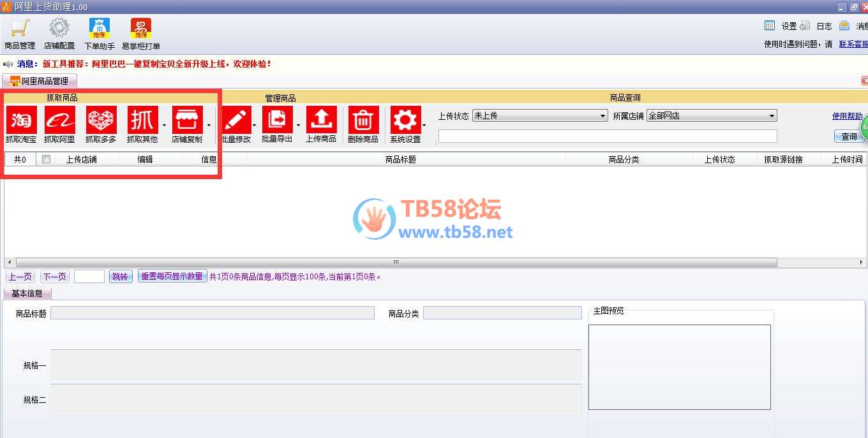This screenshot has width=868, height=438.
Task: Click the 主图预览 image area
Action: pos(679,367)
